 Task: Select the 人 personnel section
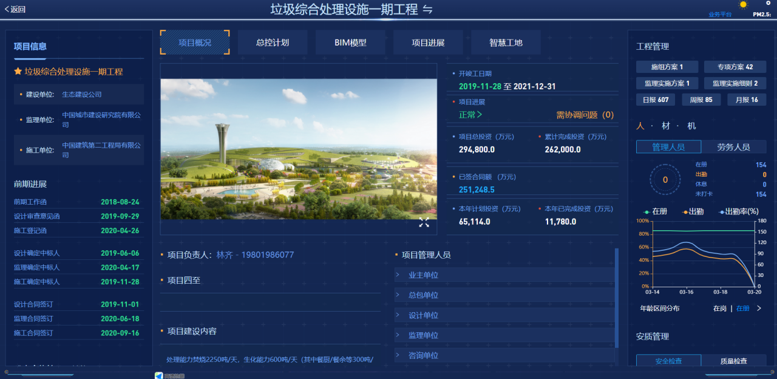[641, 126]
